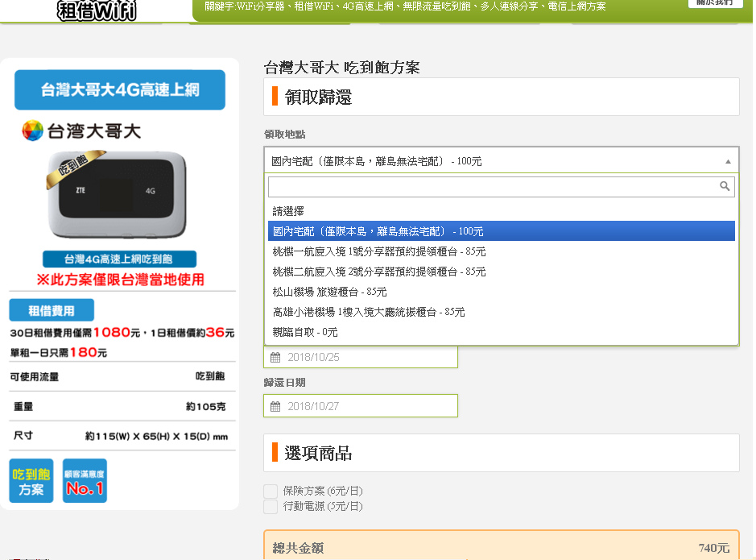This screenshot has height=560, width=756.
Task: Choose 親臨自取 0元 option
Action: [502, 332]
